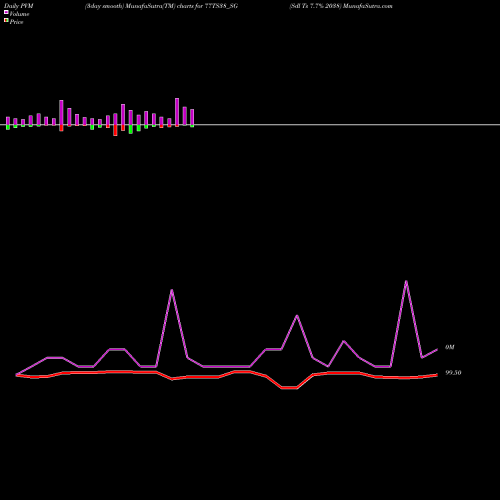Click the green-red Price legend swatch
Image resolution: width=500 pixels, height=500 pixels.
point(6,21)
